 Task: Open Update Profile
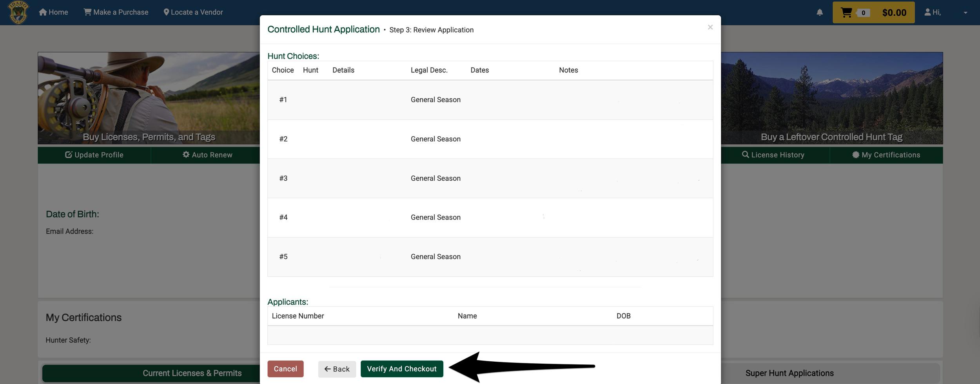94,155
